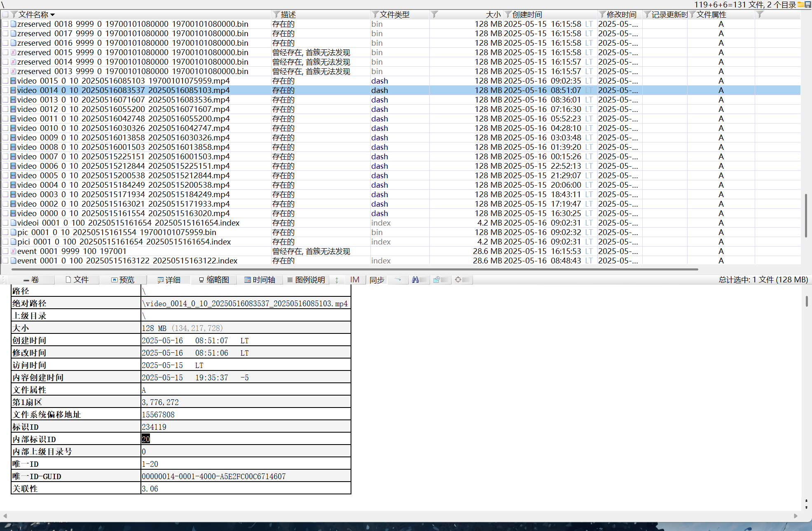Click filter funnel on 修改时间 column

click(602, 15)
